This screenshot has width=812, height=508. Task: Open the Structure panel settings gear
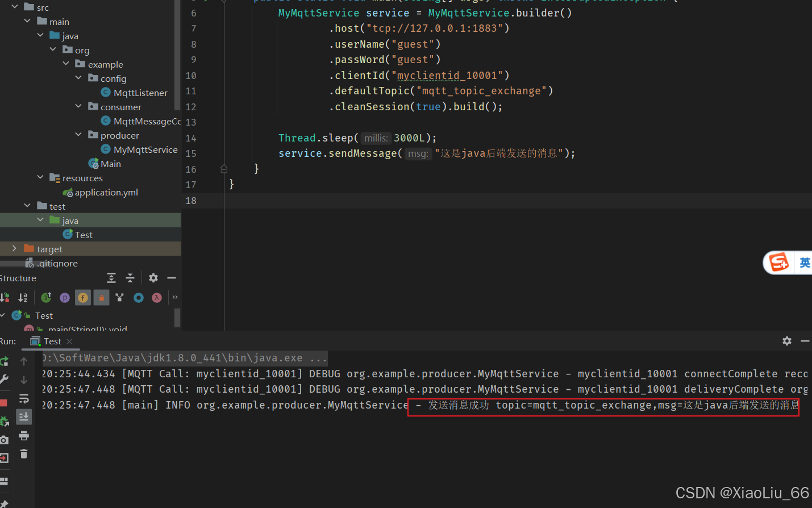click(152, 278)
